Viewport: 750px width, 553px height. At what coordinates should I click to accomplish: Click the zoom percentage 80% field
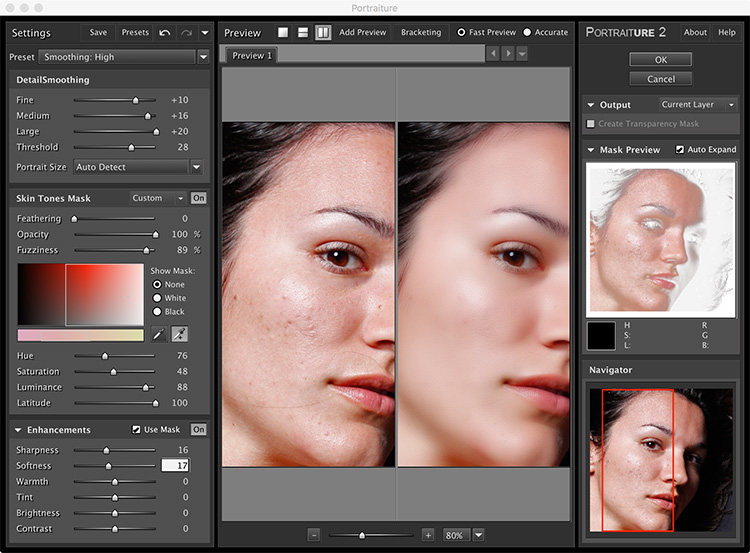tap(456, 535)
